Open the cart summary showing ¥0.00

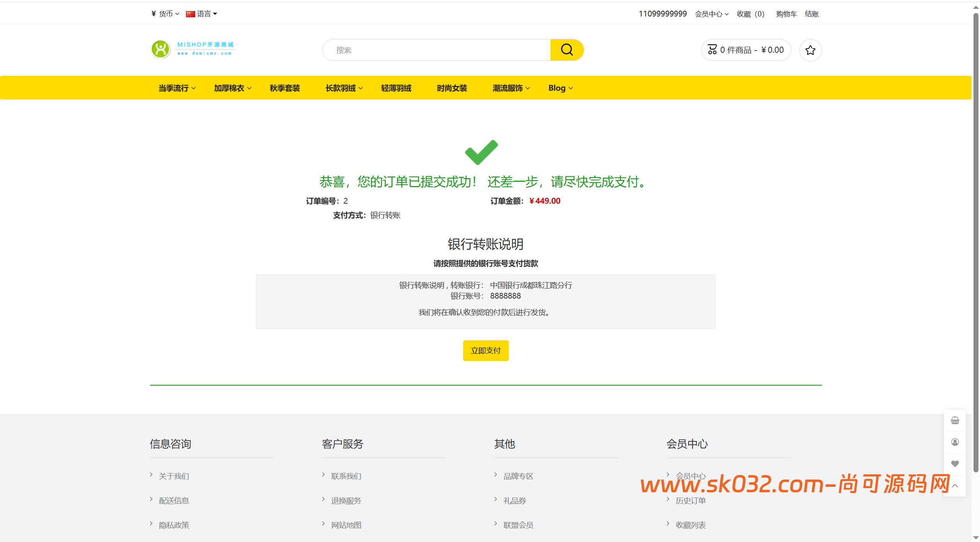point(746,50)
